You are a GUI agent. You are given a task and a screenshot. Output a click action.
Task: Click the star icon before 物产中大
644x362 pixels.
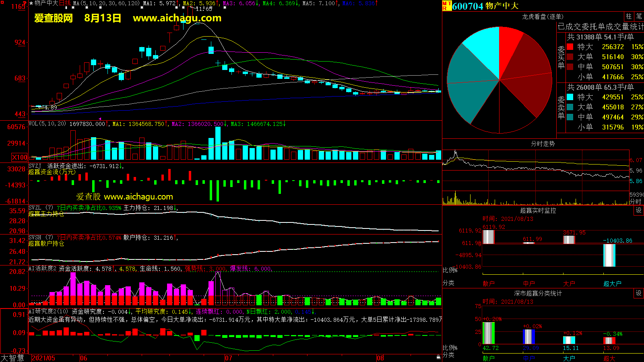coord(31,3)
